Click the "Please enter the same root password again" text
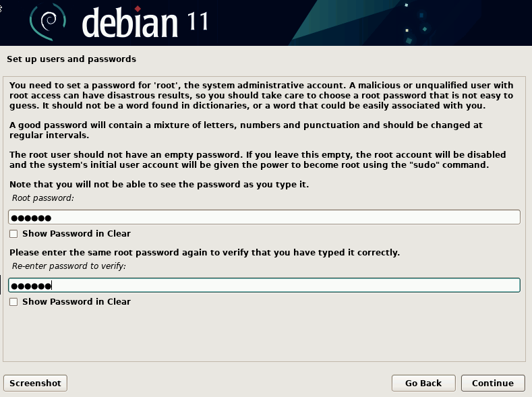This screenshot has width=532, height=397. coord(205,253)
